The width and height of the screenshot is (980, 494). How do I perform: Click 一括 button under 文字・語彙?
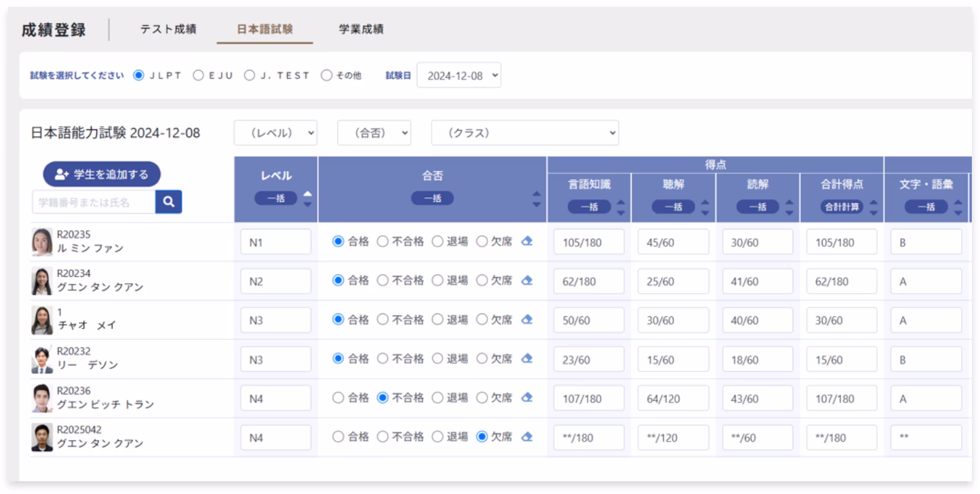pyautogui.click(x=926, y=208)
